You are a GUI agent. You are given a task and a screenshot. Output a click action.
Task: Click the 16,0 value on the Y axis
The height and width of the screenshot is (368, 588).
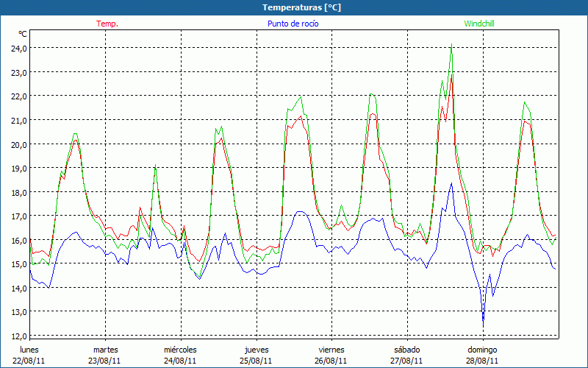[x=18, y=240]
